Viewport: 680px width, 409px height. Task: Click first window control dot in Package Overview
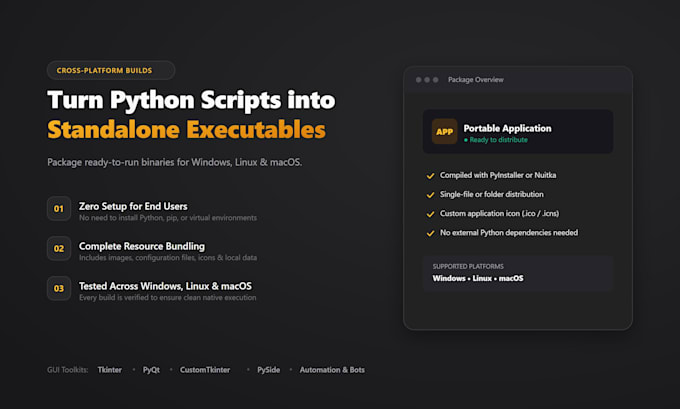(x=418, y=80)
